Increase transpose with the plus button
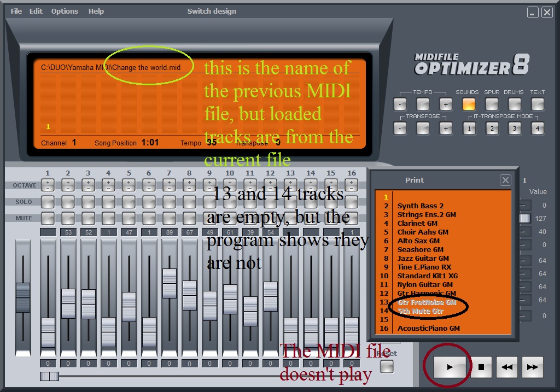This screenshot has height=392, width=560. [446, 128]
